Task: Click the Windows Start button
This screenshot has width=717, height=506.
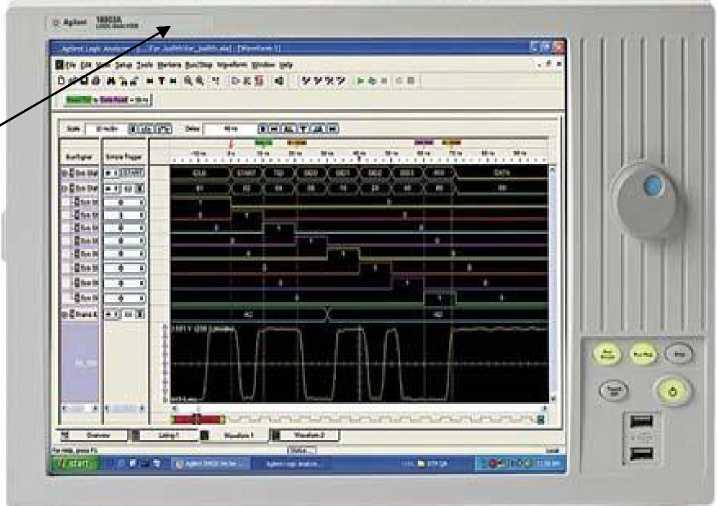Action: [73, 464]
